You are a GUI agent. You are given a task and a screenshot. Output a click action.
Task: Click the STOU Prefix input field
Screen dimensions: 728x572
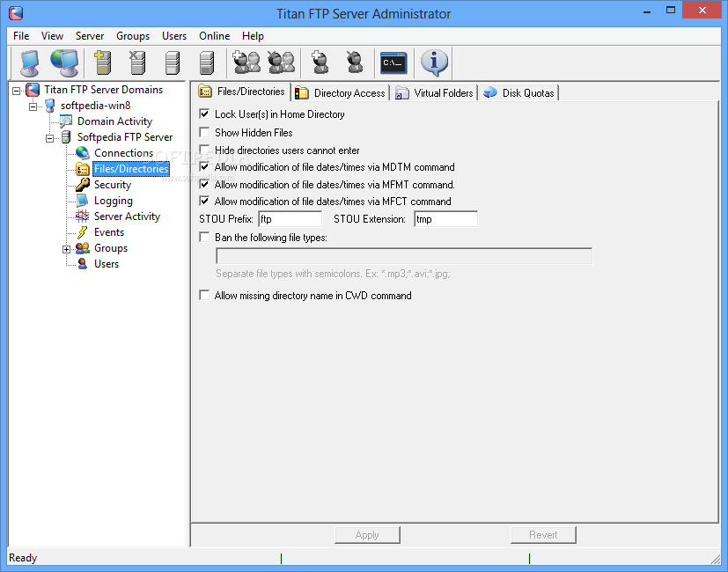coord(290,219)
